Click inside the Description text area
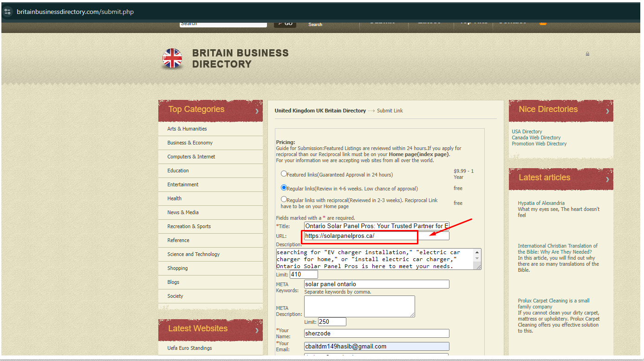 point(375,259)
